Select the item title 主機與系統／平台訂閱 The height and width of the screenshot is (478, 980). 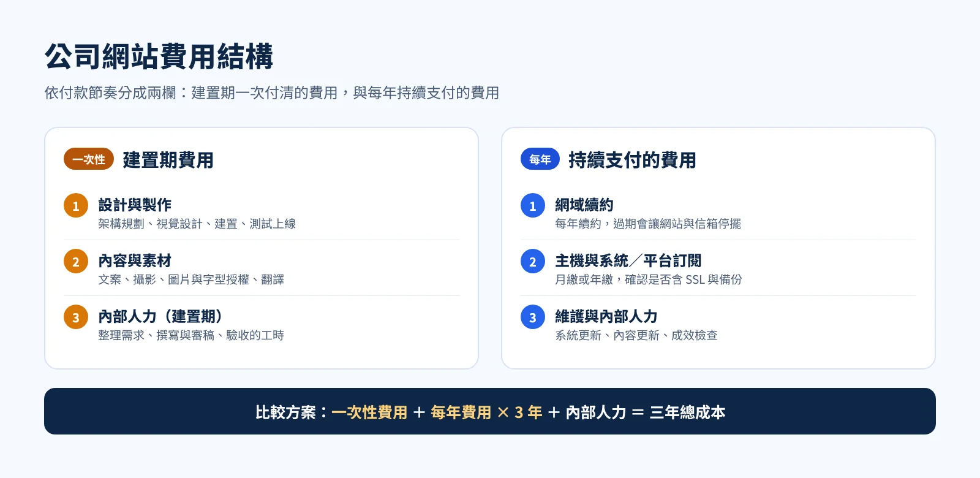click(628, 260)
